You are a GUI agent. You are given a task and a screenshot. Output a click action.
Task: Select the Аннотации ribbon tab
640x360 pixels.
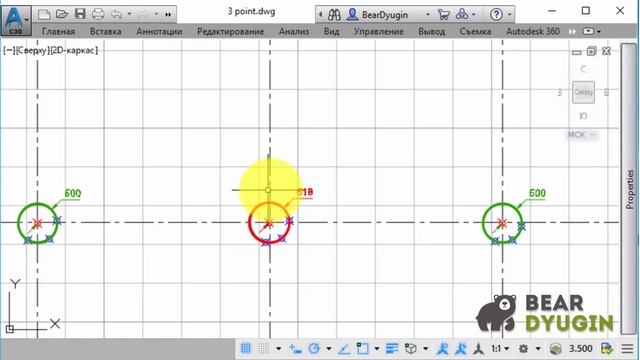tap(159, 31)
